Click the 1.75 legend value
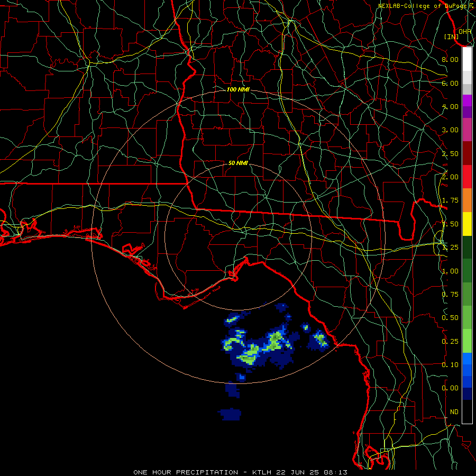The width and height of the screenshot is (476, 476). pyautogui.click(x=450, y=200)
